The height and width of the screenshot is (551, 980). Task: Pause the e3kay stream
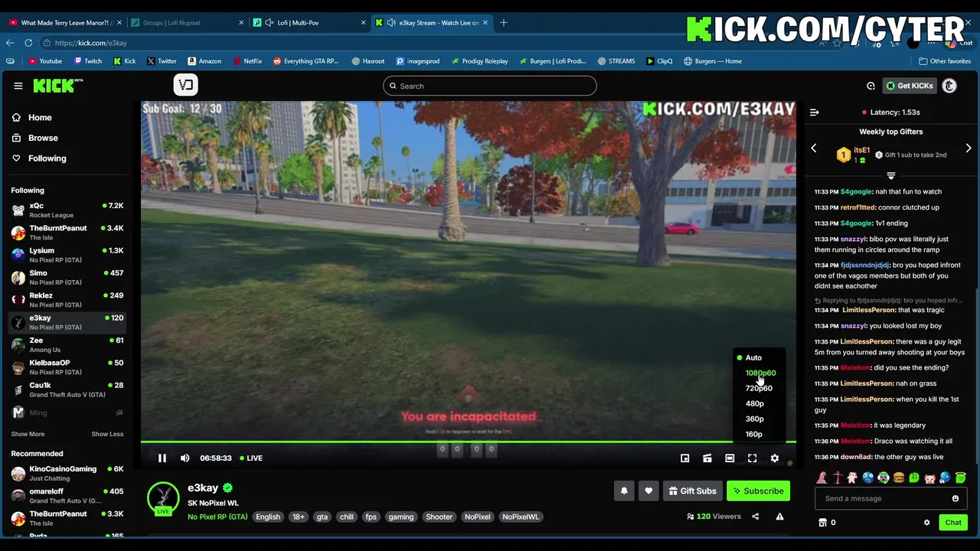tap(162, 458)
